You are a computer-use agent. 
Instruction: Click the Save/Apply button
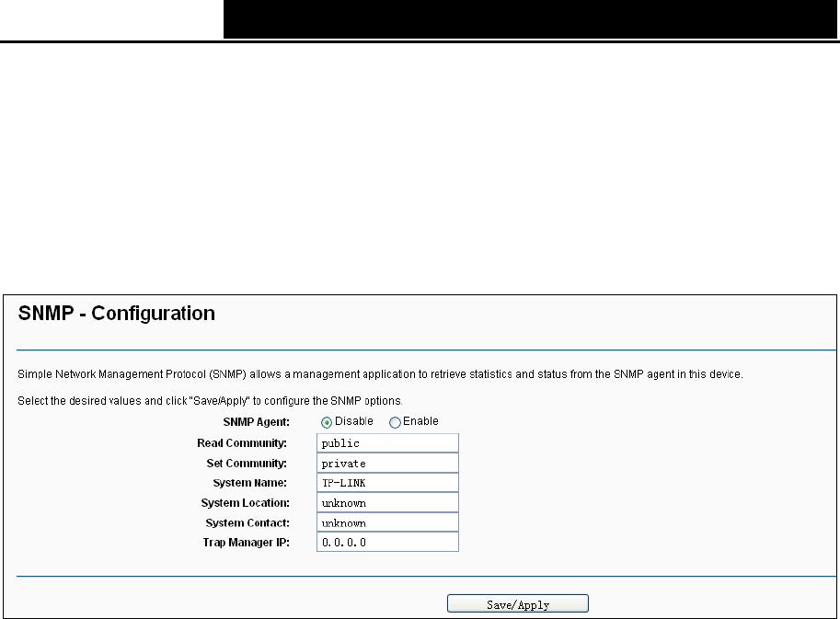[x=517, y=603]
